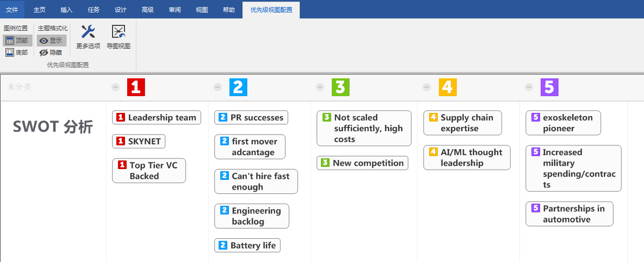
Task: Click priority icon on SKYNET topic
Action: coord(121,142)
